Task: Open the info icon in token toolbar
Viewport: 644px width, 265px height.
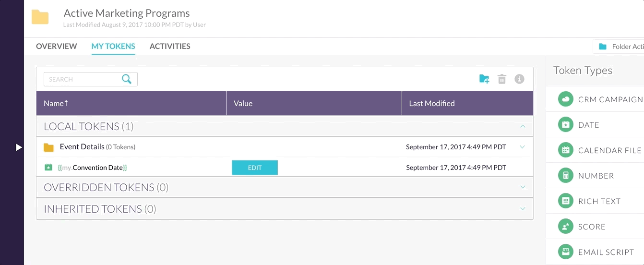Action: pyautogui.click(x=519, y=79)
